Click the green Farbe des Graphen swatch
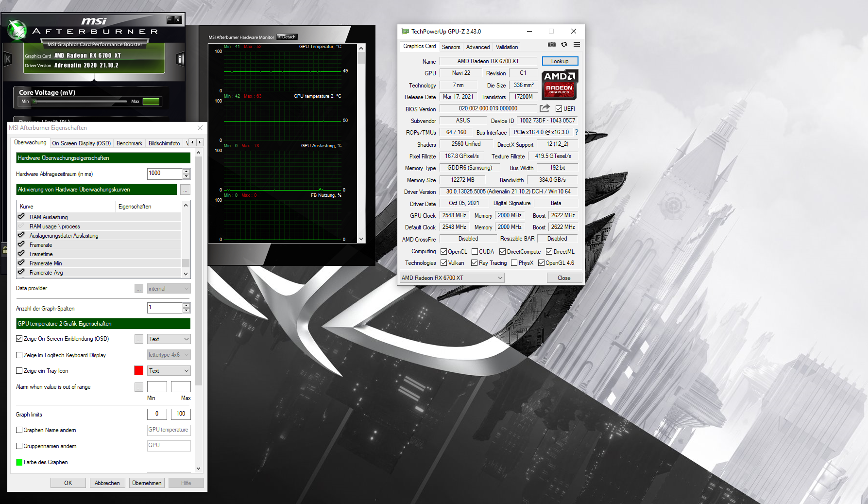 (19, 462)
